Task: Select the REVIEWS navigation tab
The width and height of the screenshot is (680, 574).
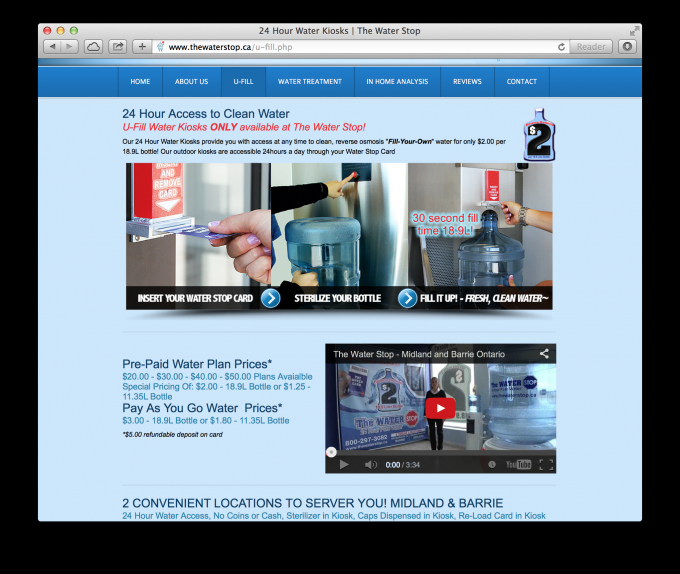Action: 467,81
